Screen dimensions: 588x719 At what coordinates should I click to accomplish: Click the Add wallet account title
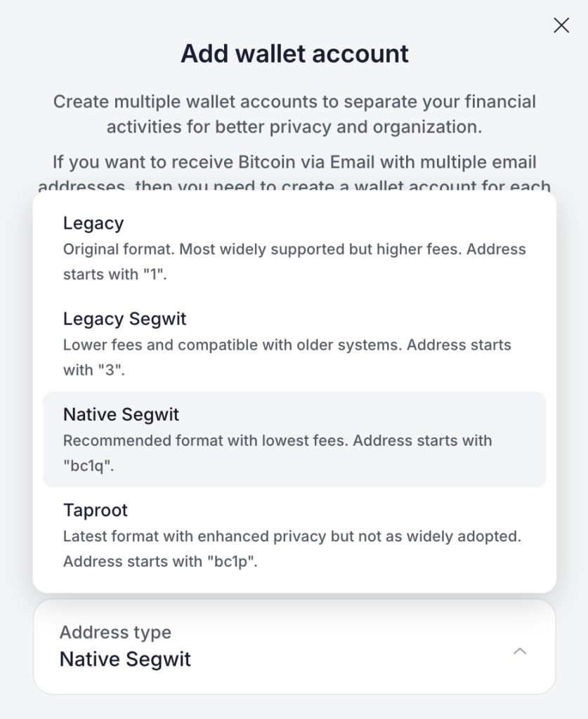[x=294, y=53]
